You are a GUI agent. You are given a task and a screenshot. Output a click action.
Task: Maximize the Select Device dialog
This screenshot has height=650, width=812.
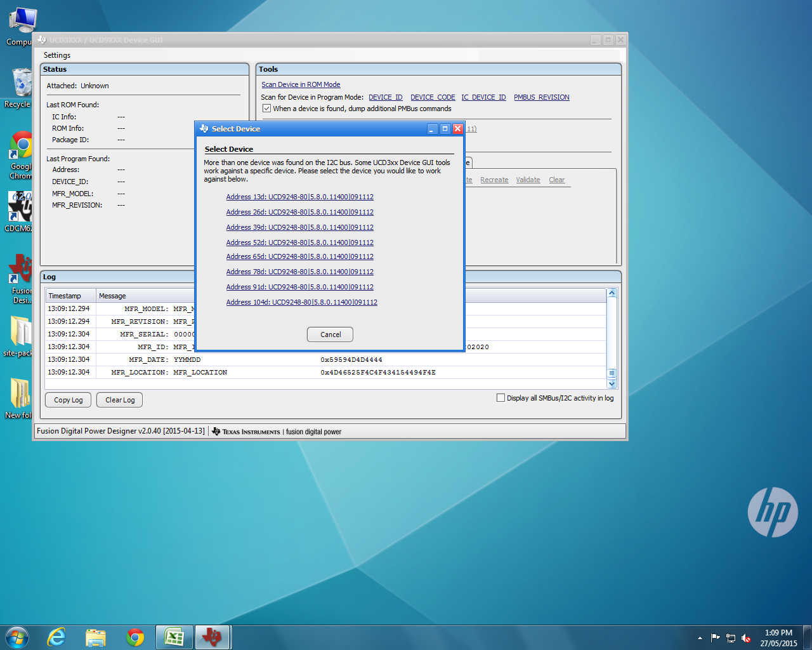point(445,129)
